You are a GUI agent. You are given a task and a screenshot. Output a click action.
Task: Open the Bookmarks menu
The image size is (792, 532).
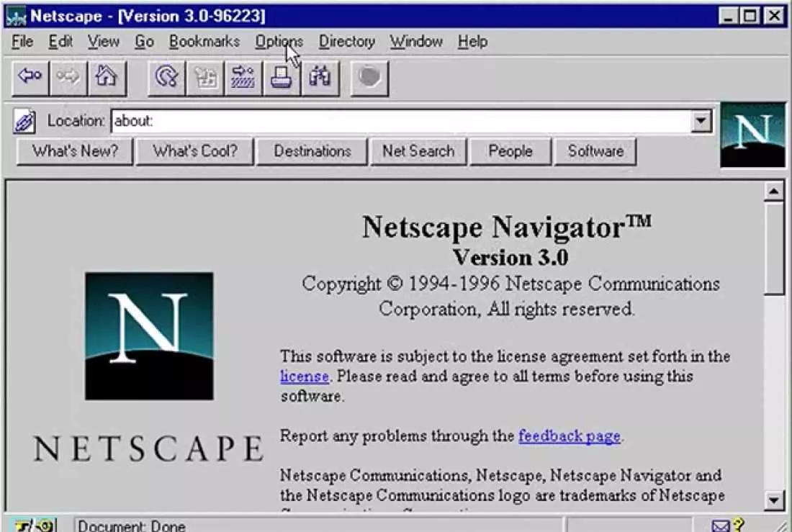pyautogui.click(x=204, y=42)
